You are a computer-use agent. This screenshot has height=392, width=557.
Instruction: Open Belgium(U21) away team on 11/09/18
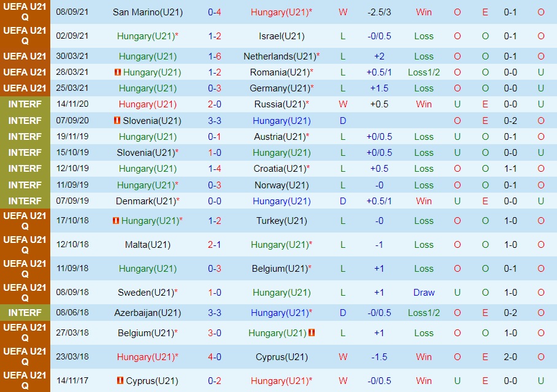click(x=281, y=268)
